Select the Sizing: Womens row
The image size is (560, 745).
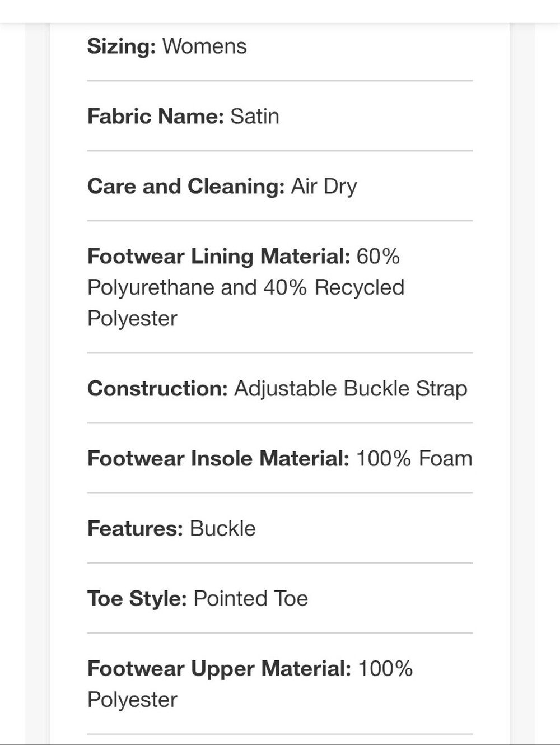280,46
